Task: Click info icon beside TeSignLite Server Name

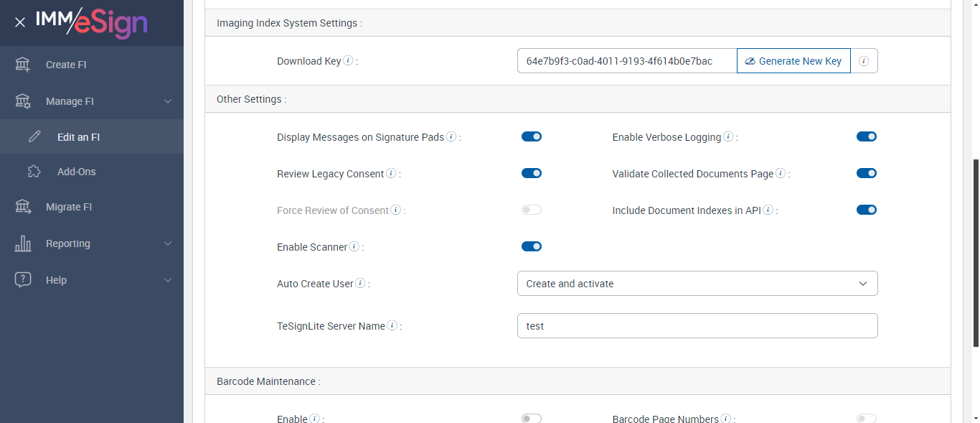Action: coord(392,325)
